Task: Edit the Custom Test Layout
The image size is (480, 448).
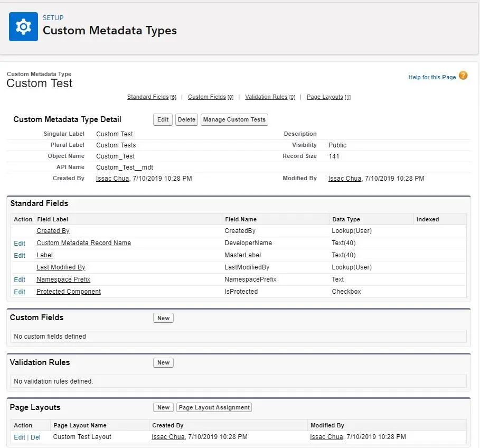Action: point(20,437)
